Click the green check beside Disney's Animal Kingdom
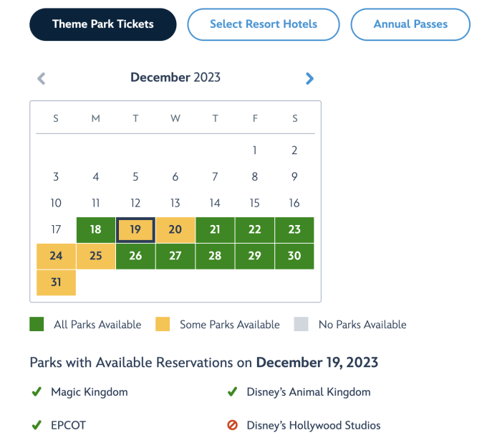Image resolution: width=477 pixels, height=448 pixels. point(233,391)
